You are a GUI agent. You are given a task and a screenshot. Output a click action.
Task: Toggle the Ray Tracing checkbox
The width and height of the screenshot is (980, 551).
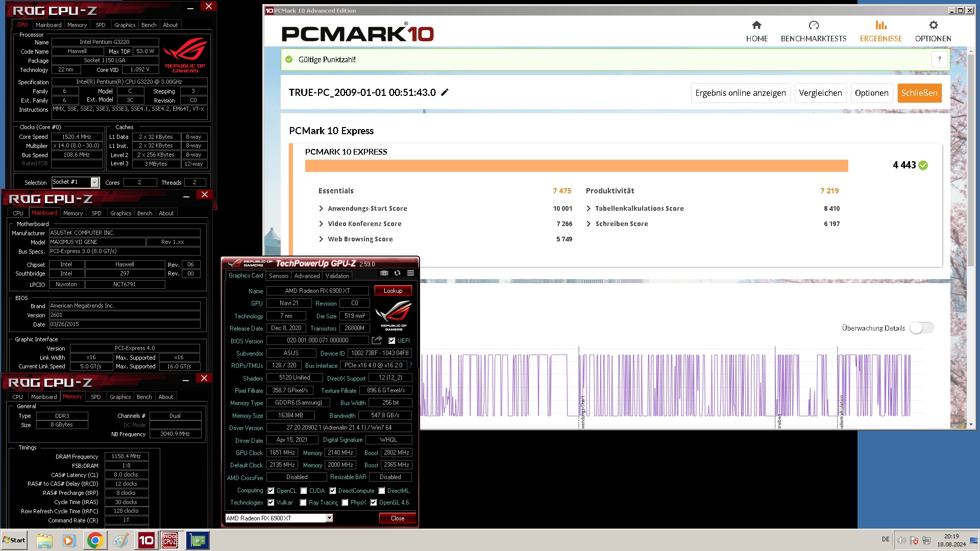coord(303,503)
